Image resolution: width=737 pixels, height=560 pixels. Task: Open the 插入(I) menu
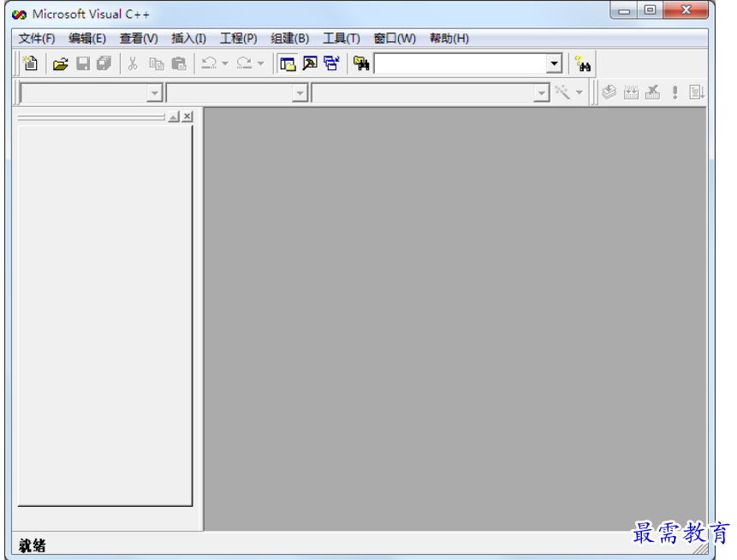coord(188,39)
